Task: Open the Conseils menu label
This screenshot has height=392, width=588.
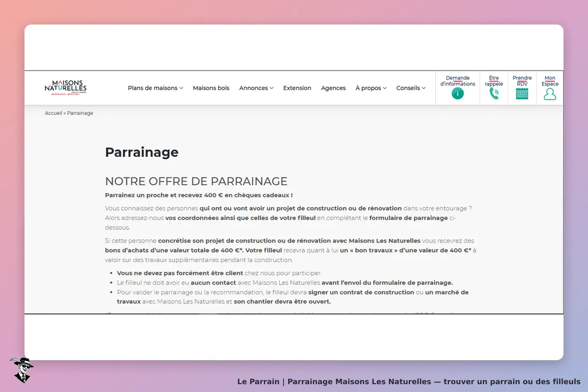Action: (408, 88)
